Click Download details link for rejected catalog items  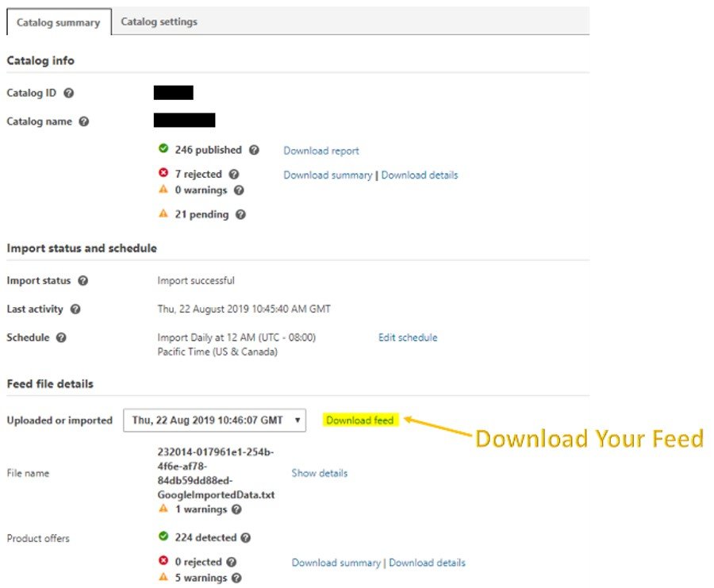(x=420, y=175)
